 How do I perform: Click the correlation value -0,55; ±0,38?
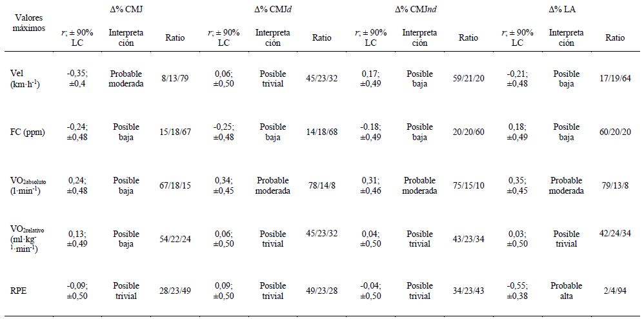click(x=516, y=291)
